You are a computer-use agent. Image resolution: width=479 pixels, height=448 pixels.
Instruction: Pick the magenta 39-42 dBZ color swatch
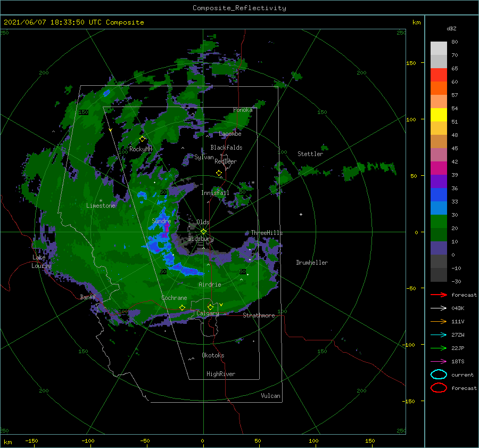coord(439,168)
